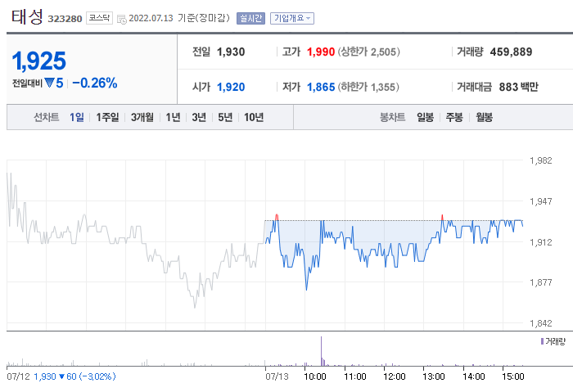Click the 코스닥 market badge

point(99,18)
